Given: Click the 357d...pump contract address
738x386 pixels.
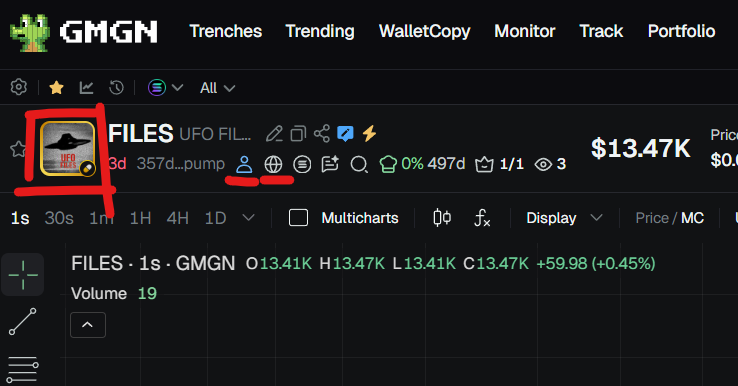Looking at the screenshot, I should tap(181, 164).
